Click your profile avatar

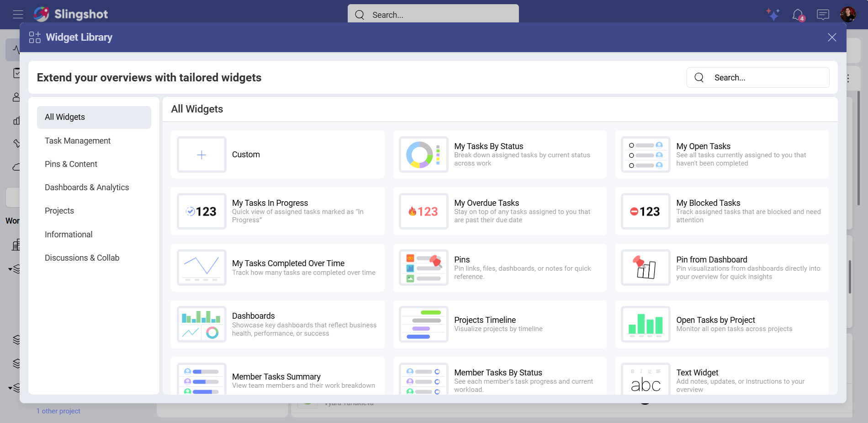tap(848, 14)
